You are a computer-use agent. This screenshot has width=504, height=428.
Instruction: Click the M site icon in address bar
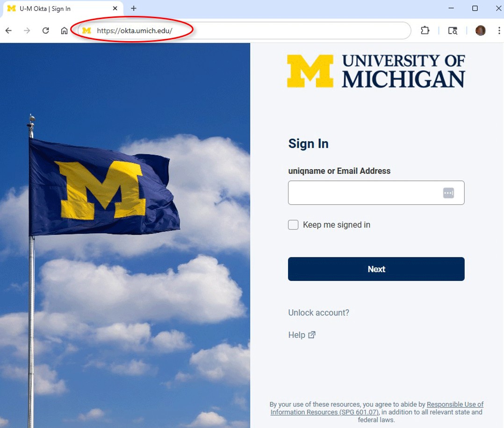coord(86,30)
